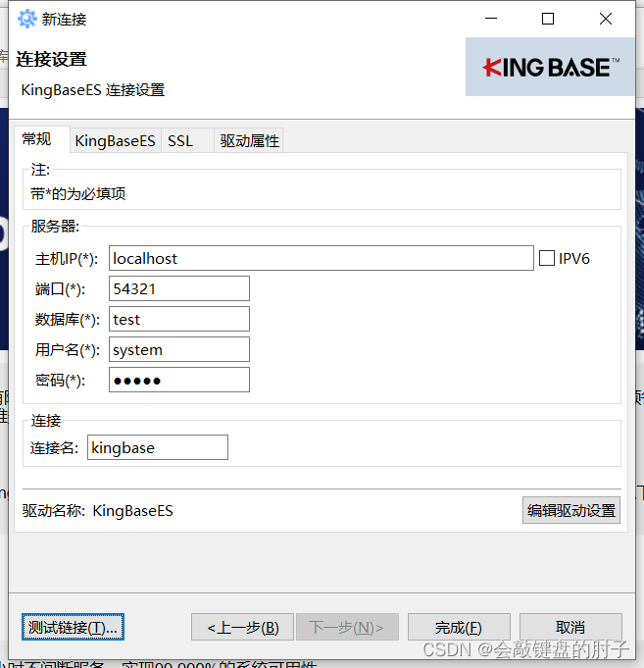This screenshot has width=644, height=668.
Task: Open the SSL tab
Action: [187, 140]
